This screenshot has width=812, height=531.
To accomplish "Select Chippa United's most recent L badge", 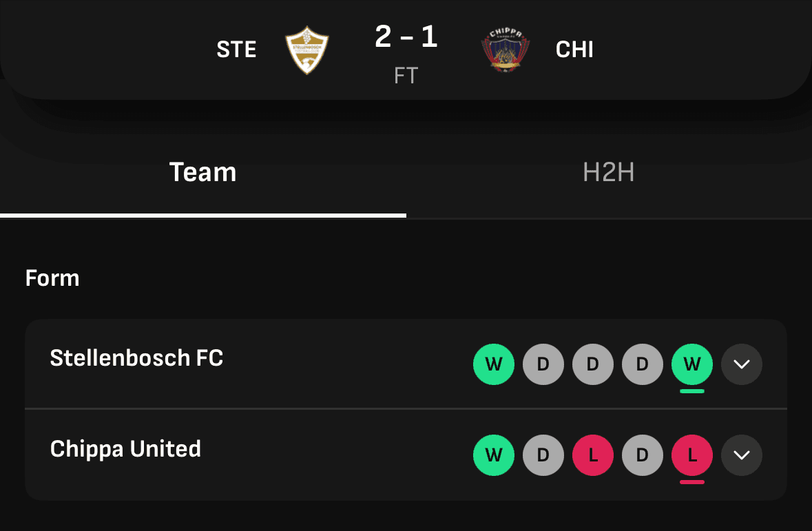I will (x=692, y=455).
